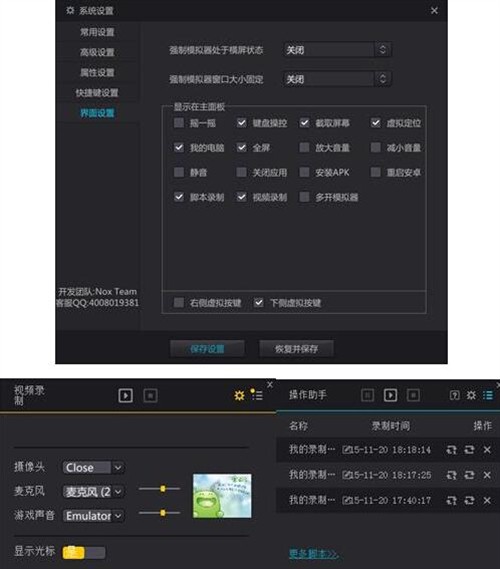The image size is (500, 569).
Task: Check the 安装APK checkbox
Action: pyautogui.click(x=304, y=172)
